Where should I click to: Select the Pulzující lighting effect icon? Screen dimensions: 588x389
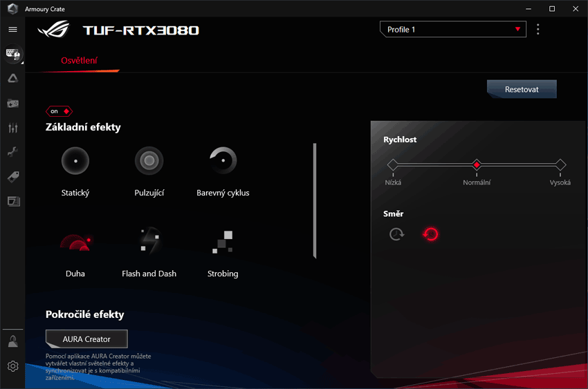149,161
